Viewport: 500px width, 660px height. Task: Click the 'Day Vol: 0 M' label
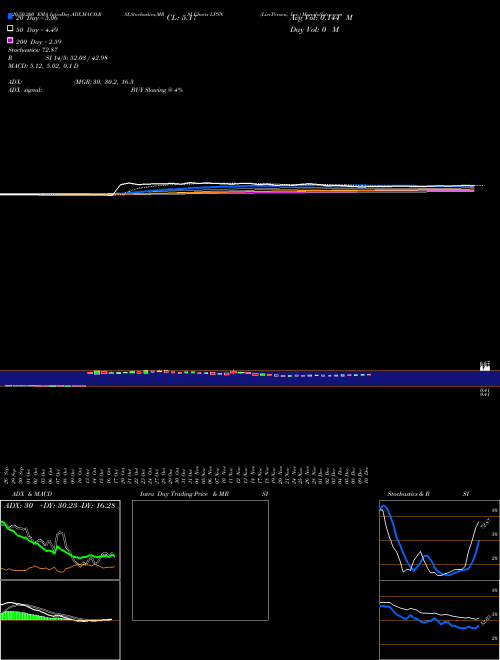(314, 29)
